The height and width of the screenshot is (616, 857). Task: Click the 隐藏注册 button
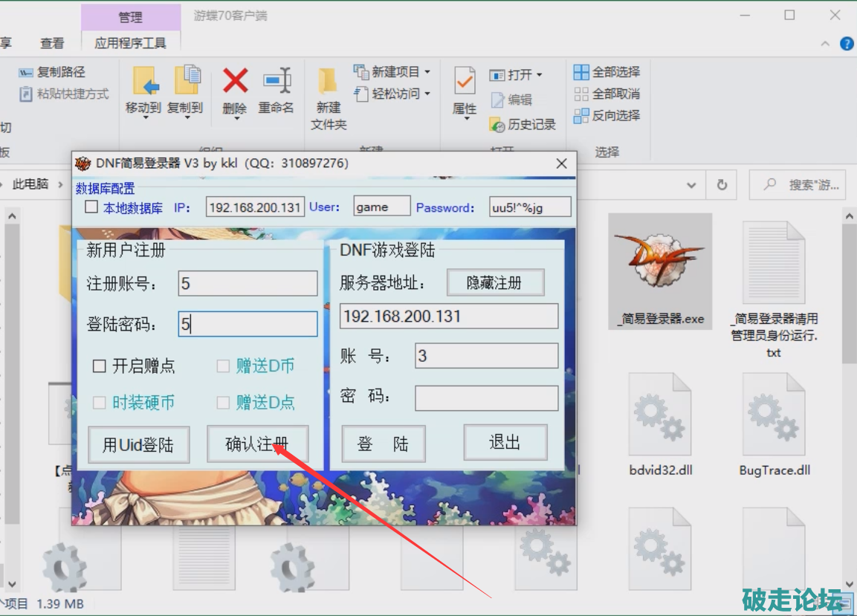pos(495,282)
